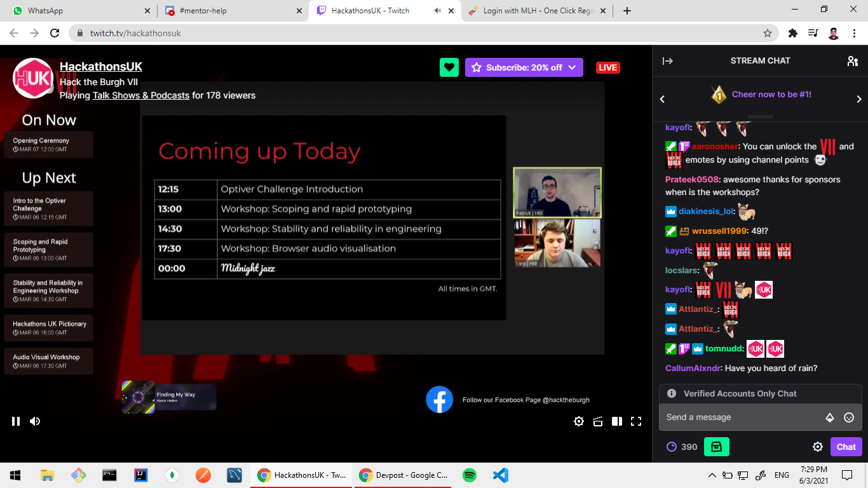Open the Windows Start menu
The width and height of the screenshot is (868, 488).
[15, 475]
